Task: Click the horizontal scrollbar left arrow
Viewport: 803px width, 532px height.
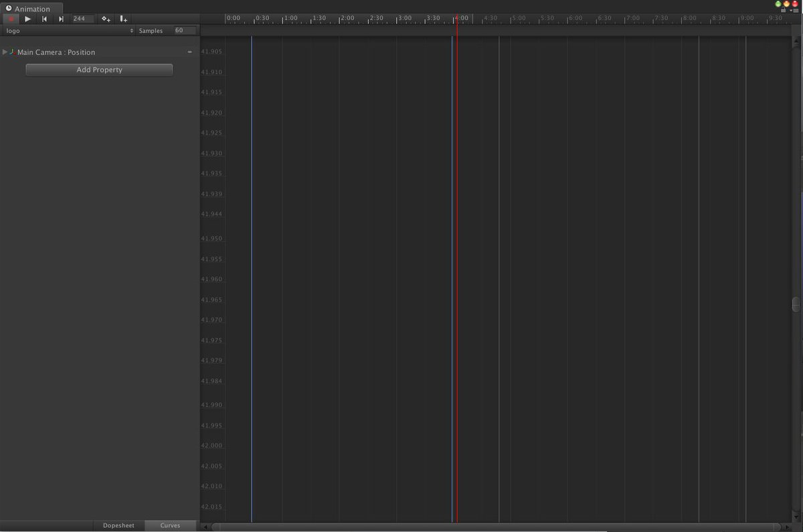Action: [206, 527]
